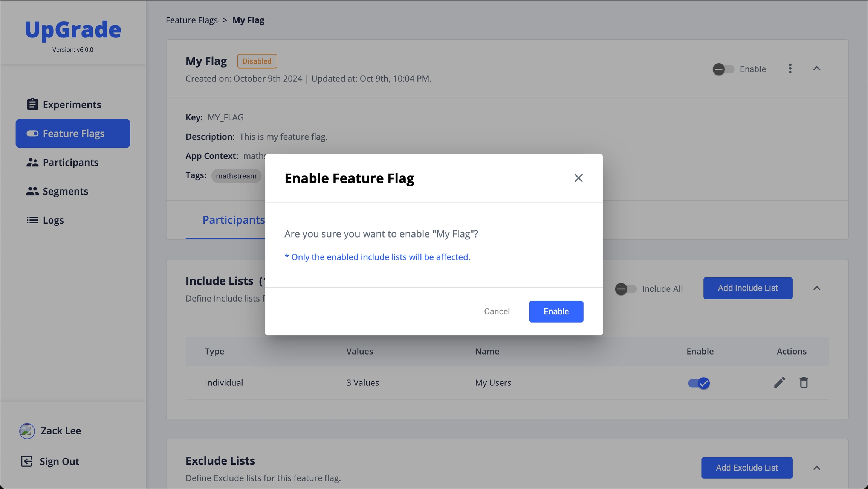Confirm with the blue Enable button
The width and height of the screenshot is (868, 489).
click(x=556, y=311)
